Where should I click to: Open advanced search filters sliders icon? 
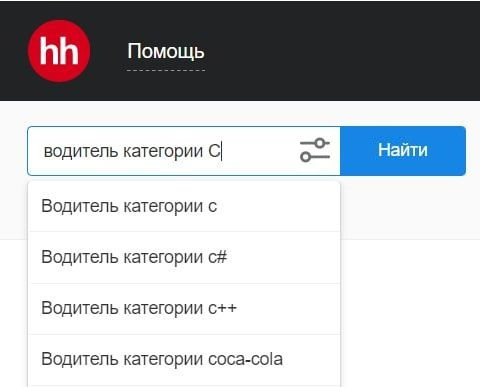click(x=315, y=150)
